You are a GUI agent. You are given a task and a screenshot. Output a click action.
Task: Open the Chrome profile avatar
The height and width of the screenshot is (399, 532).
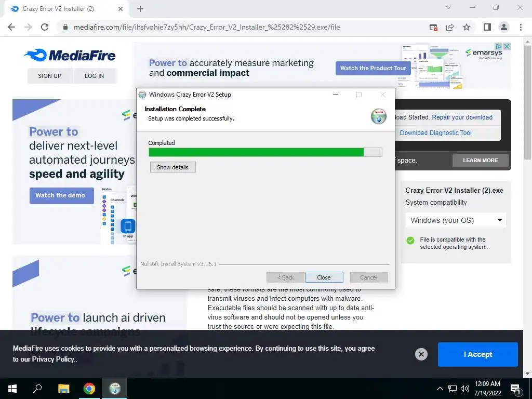click(x=504, y=27)
